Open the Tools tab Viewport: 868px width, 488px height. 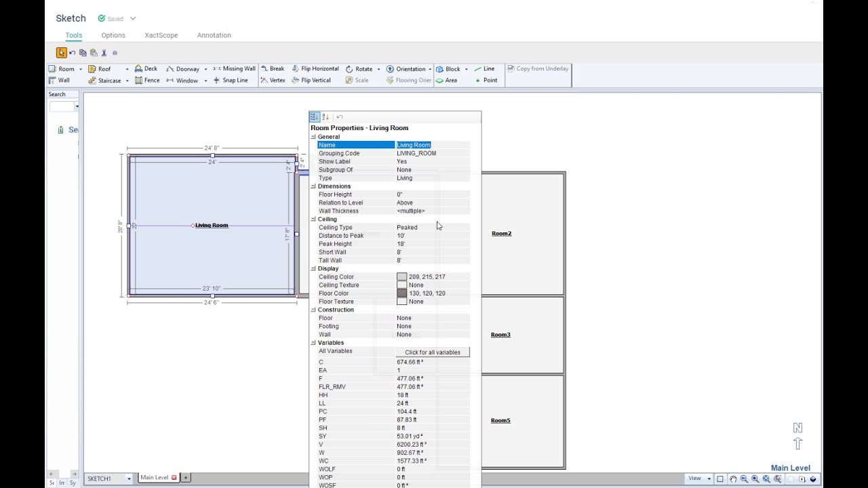pyautogui.click(x=74, y=35)
